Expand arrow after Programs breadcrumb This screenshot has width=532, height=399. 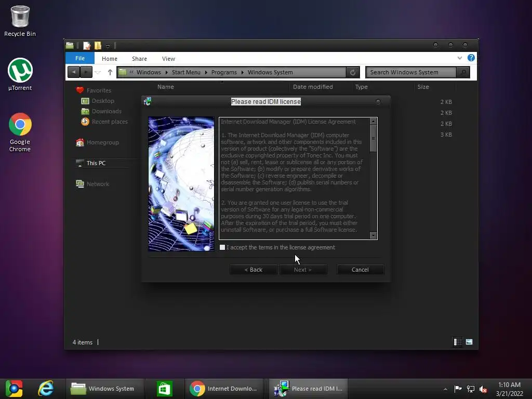coord(242,72)
